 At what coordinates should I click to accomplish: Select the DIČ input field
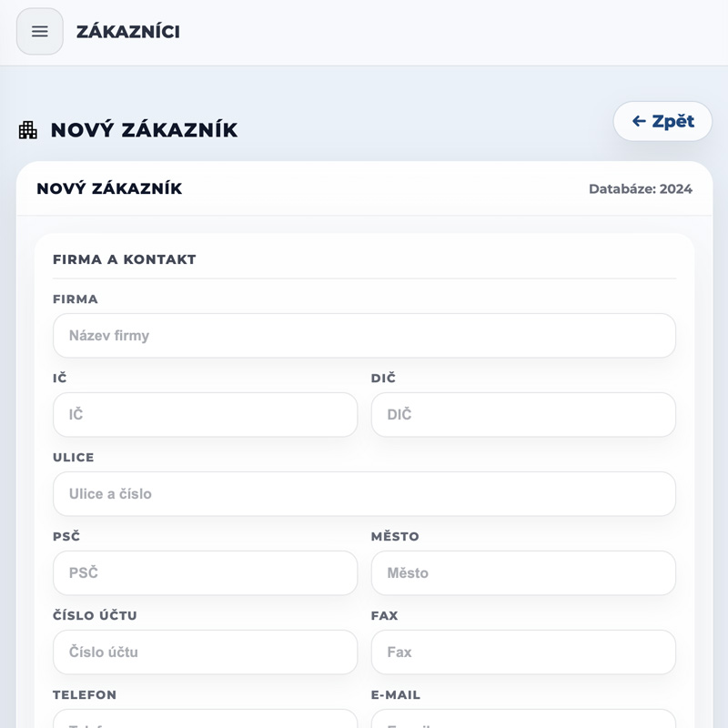523,415
